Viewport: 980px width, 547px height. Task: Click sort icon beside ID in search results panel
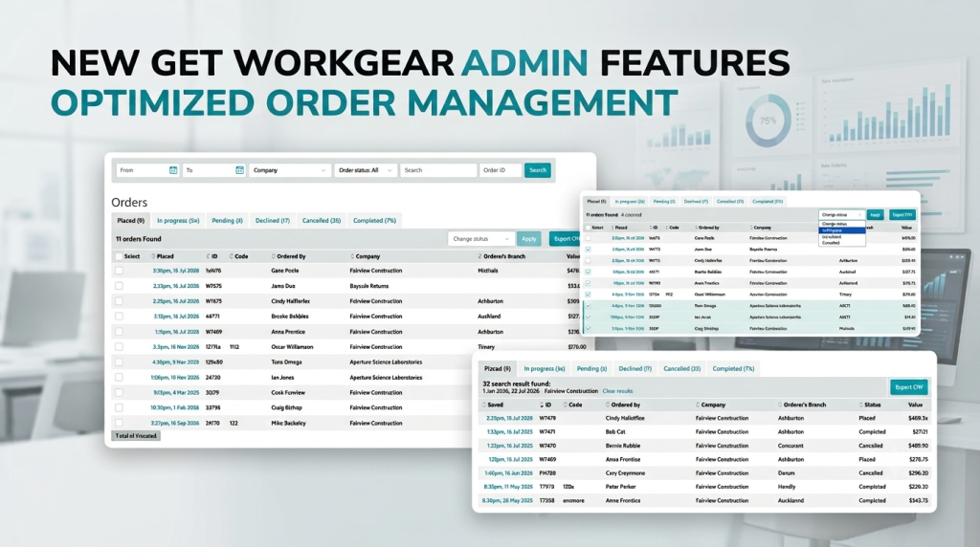[x=542, y=405]
